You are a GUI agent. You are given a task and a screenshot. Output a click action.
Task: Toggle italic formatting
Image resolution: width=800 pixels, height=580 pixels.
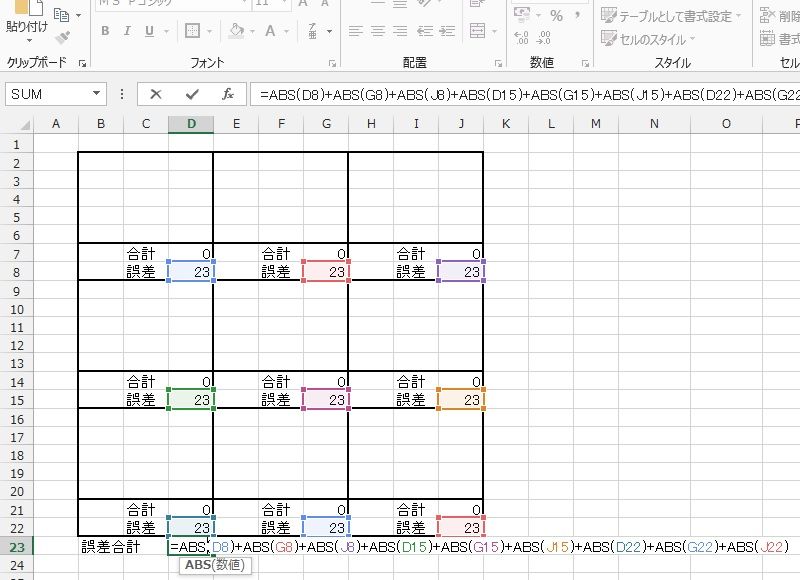coord(127,31)
